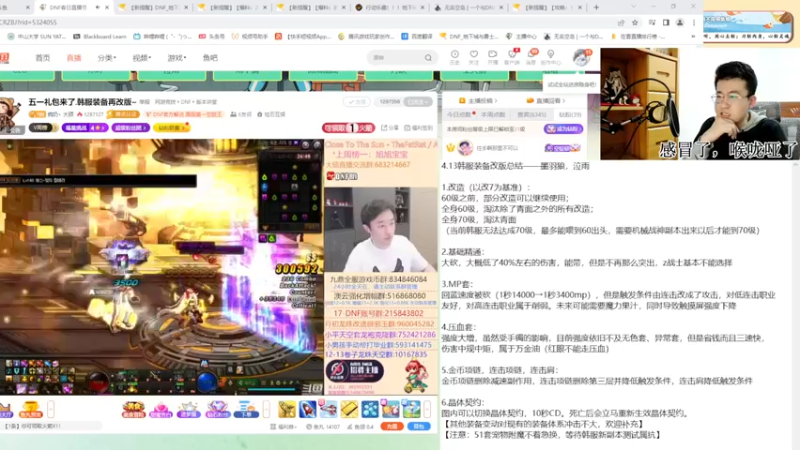This screenshot has width=800, height=450.
Task: Expand hidden bookmarks overflow chevron
Action: (693, 36)
